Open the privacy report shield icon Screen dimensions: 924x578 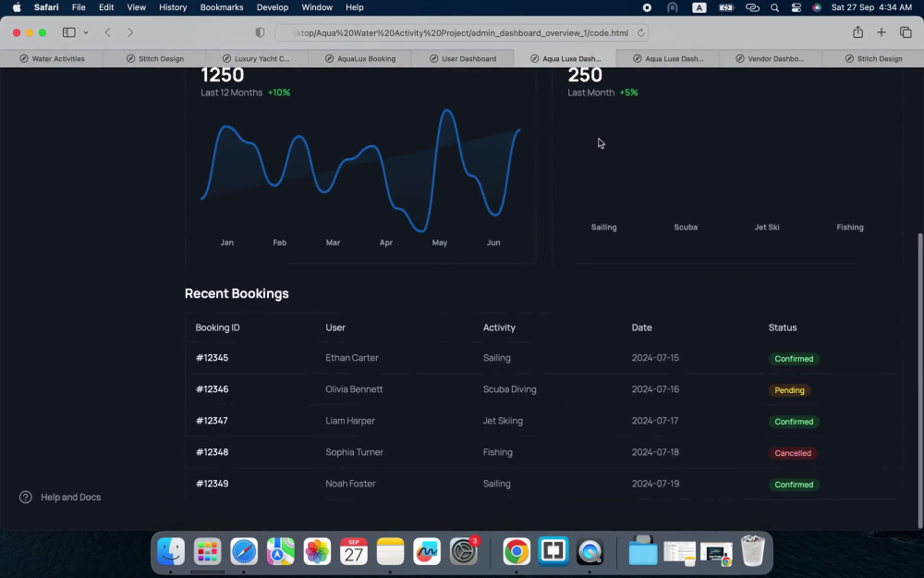pos(260,32)
